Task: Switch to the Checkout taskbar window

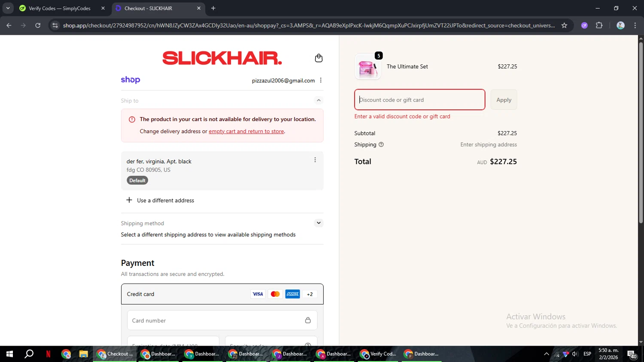Action: coord(115,354)
